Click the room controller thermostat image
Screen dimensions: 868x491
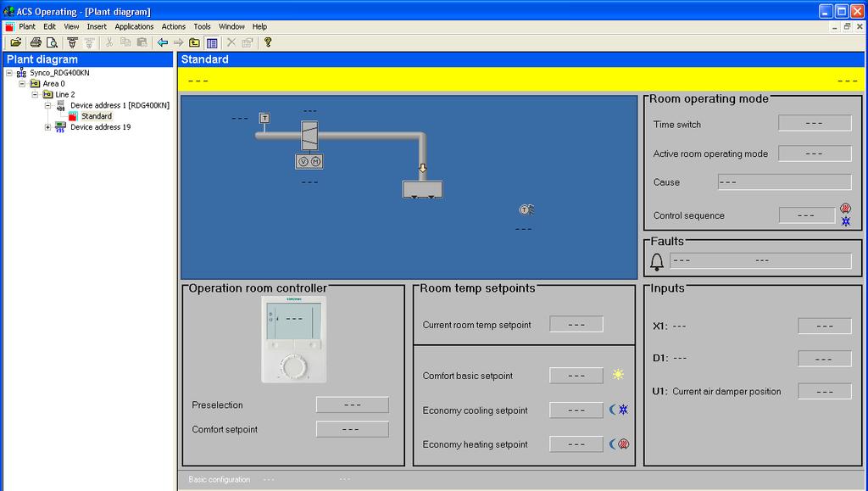click(x=293, y=339)
